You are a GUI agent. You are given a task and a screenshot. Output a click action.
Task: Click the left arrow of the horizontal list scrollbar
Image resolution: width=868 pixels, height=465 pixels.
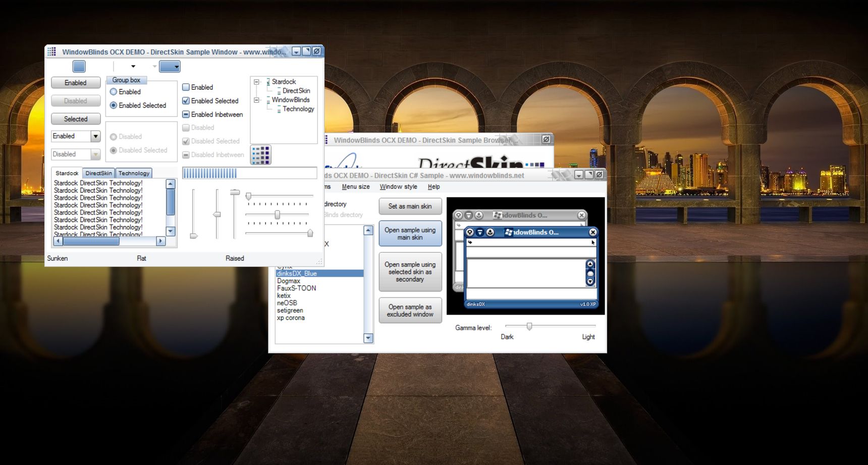pyautogui.click(x=58, y=241)
